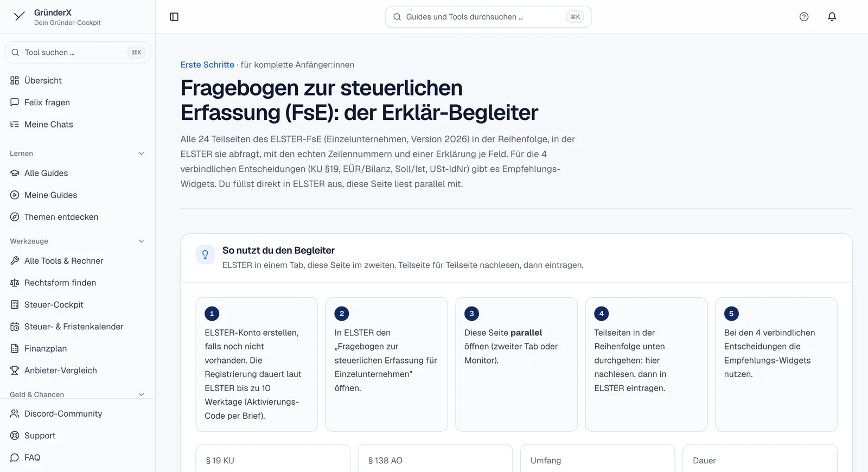Collapse the Lernen section chevron
The height and width of the screenshot is (472, 868).
click(x=141, y=154)
